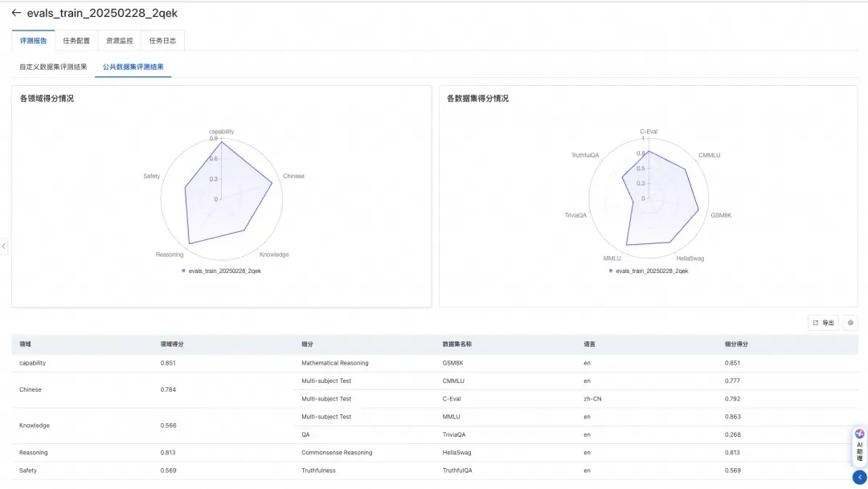This screenshot has width=868, height=489.
Task: Toggle the legend marker under the dataset radar chart
Action: tap(611, 271)
